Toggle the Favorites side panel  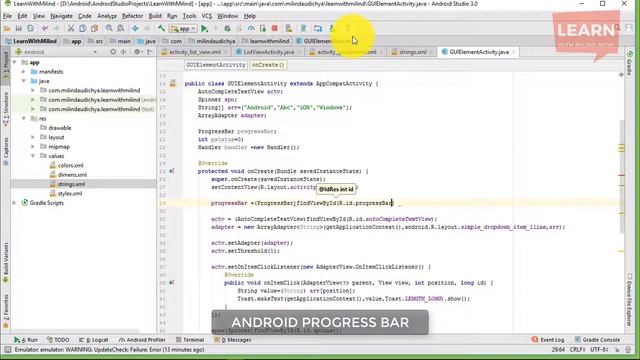pos(6,312)
